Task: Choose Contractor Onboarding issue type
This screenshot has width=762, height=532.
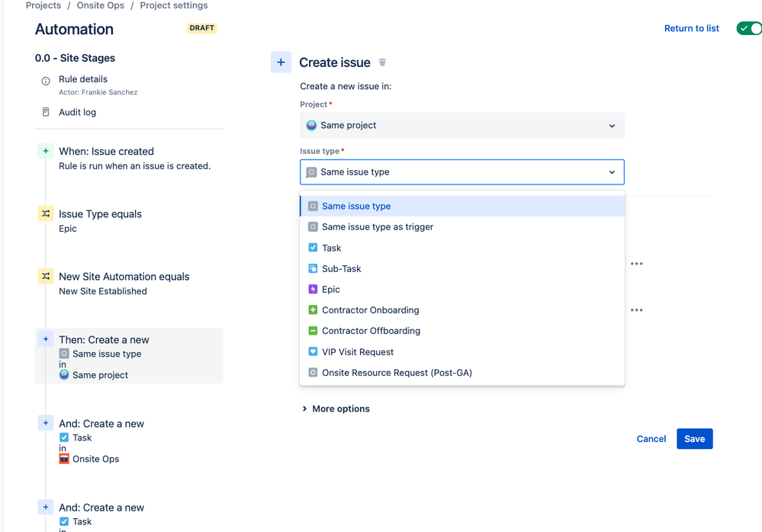Action: tap(462, 309)
